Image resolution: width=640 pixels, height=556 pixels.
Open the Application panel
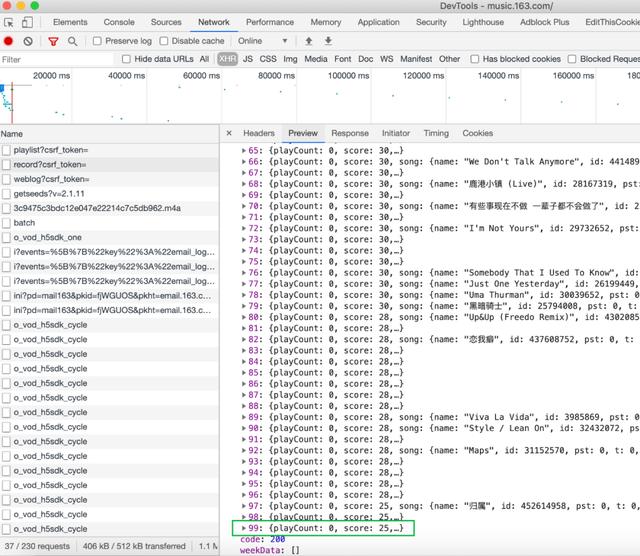click(379, 22)
